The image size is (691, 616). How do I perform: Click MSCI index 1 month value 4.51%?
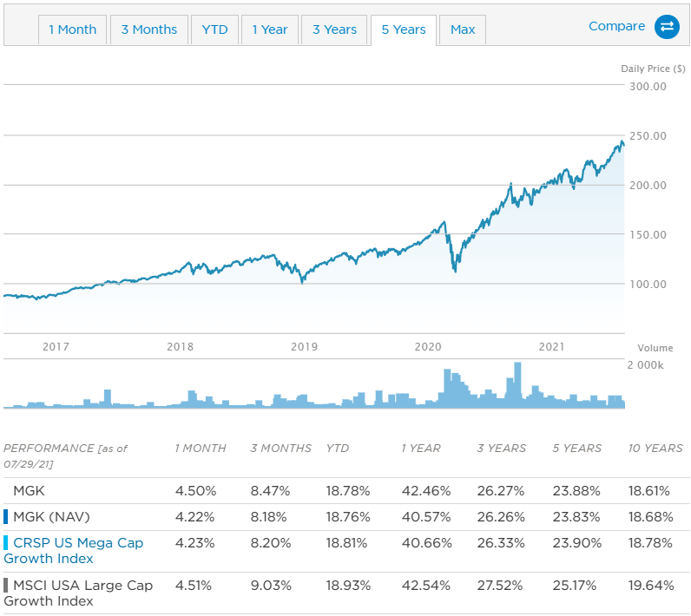(194, 586)
